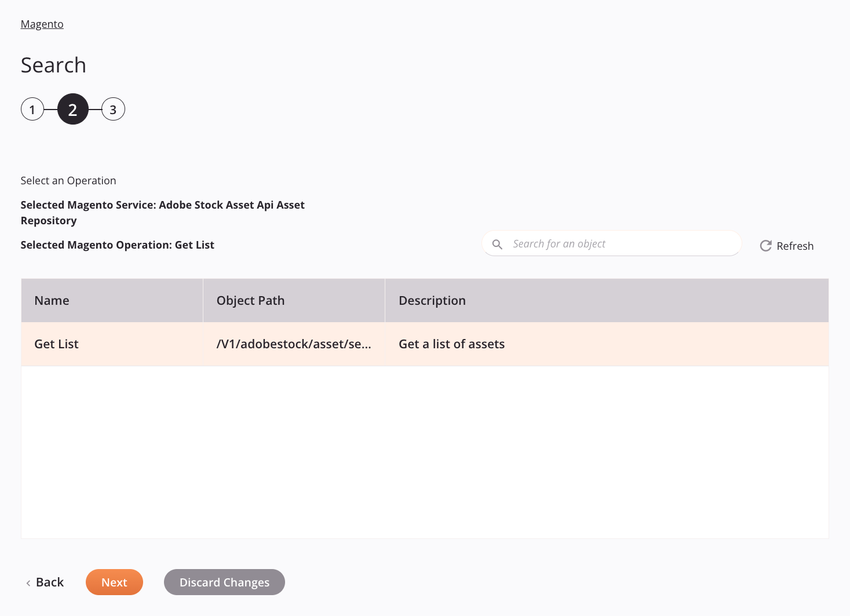Open the Magento breadcrumb link
850x616 pixels.
click(42, 24)
